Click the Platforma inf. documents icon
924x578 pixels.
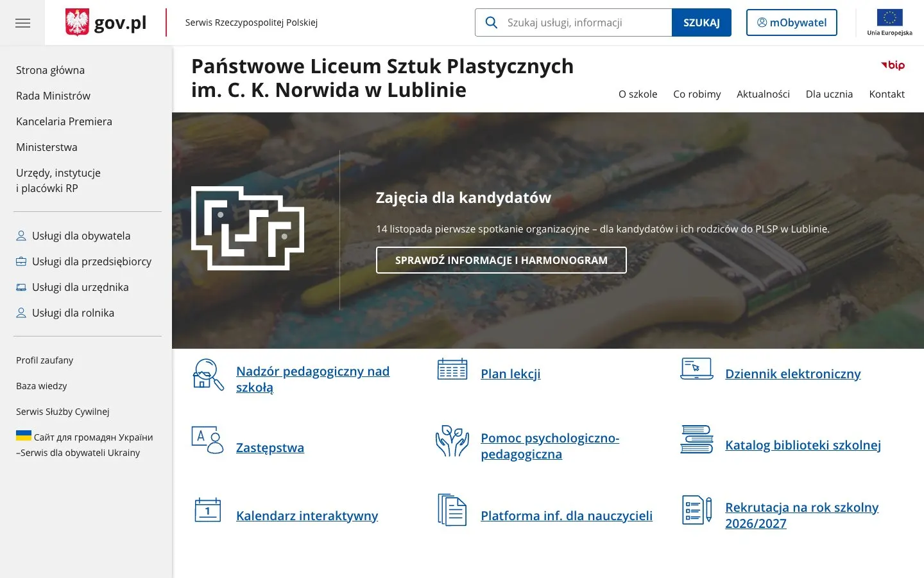452,510
